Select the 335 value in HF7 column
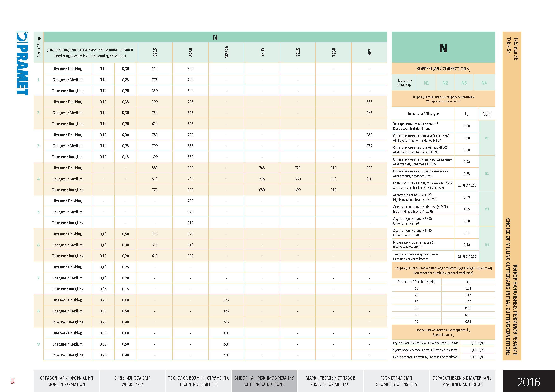Screen dimensions: 555x392 (369, 168)
